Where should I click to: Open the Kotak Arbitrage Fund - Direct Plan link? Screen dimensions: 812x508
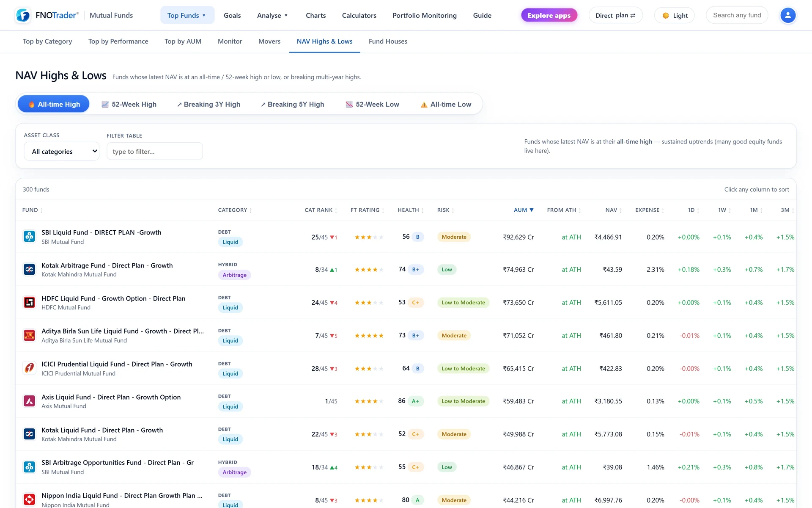[x=107, y=265]
